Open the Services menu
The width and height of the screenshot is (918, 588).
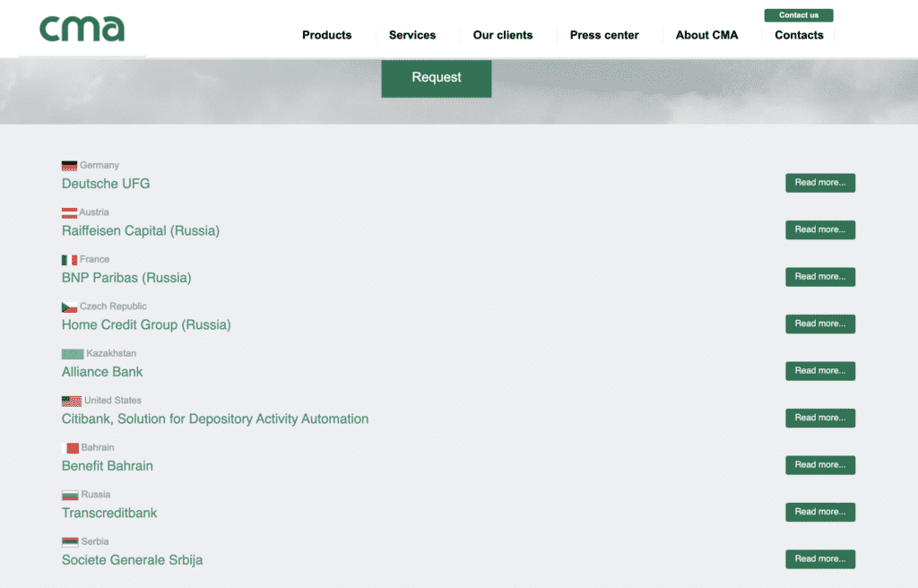pyautogui.click(x=412, y=35)
